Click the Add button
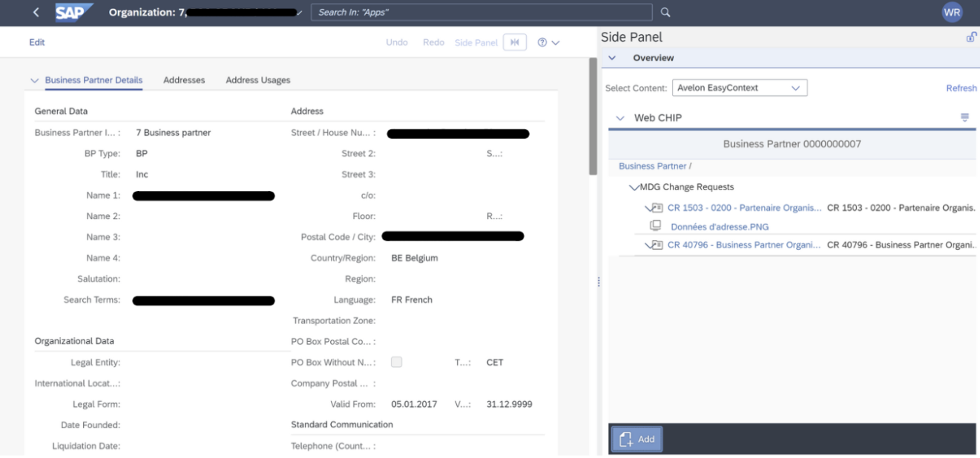Image resolution: width=980 pixels, height=458 pixels. pos(637,439)
